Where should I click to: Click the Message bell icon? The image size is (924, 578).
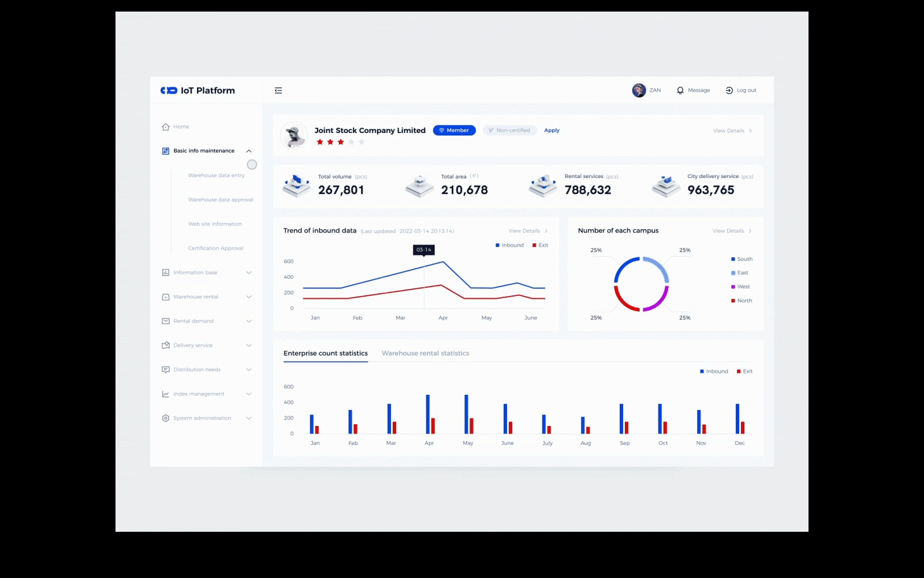tap(680, 90)
